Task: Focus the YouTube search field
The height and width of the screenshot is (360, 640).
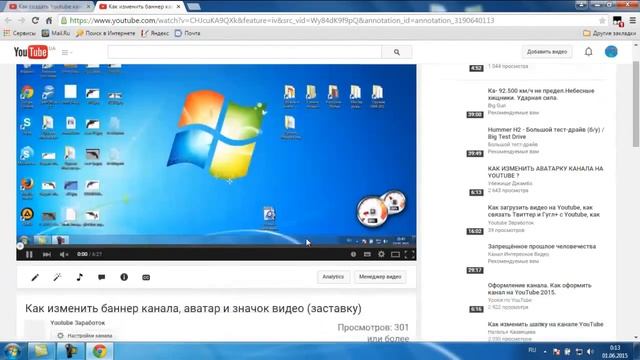Action: pos(244,52)
